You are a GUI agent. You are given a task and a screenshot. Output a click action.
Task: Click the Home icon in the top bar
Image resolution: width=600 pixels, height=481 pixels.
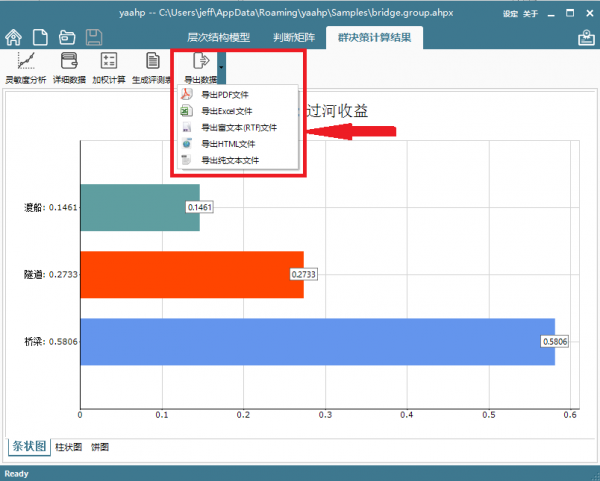tap(14, 37)
